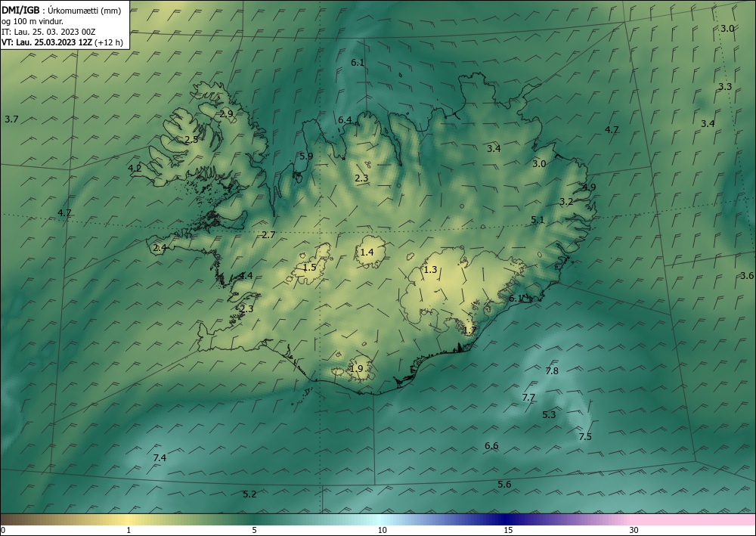The image size is (756, 536).
Task: Click the map value 7.7
Action: (x=528, y=397)
